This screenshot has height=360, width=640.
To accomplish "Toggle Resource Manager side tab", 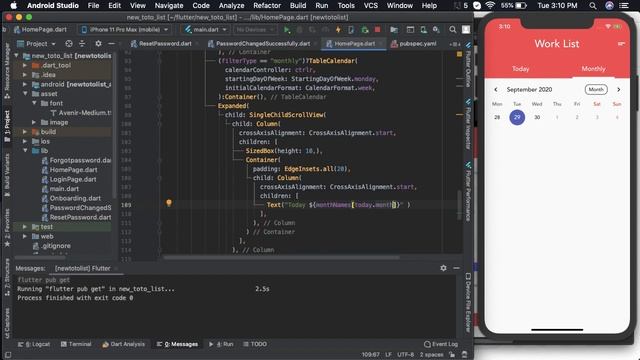I will pyautogui.click(x=7, y=70).
